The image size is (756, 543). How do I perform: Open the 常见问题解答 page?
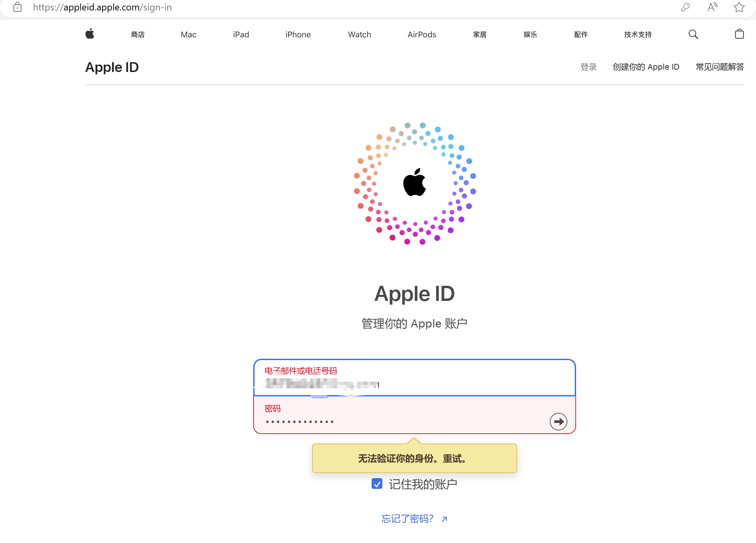click(719, 67)
